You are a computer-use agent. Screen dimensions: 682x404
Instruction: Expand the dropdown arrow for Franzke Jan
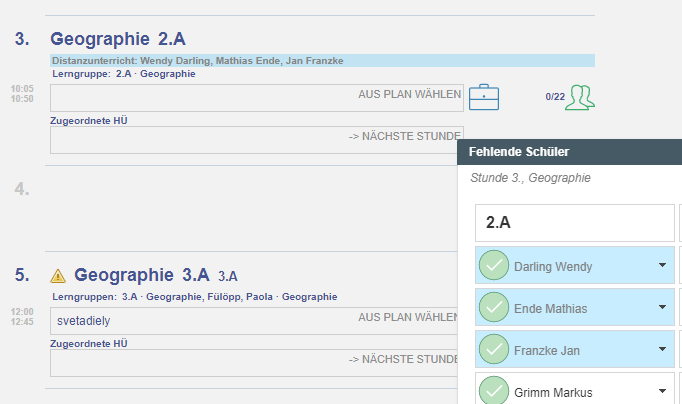[662, 349]
